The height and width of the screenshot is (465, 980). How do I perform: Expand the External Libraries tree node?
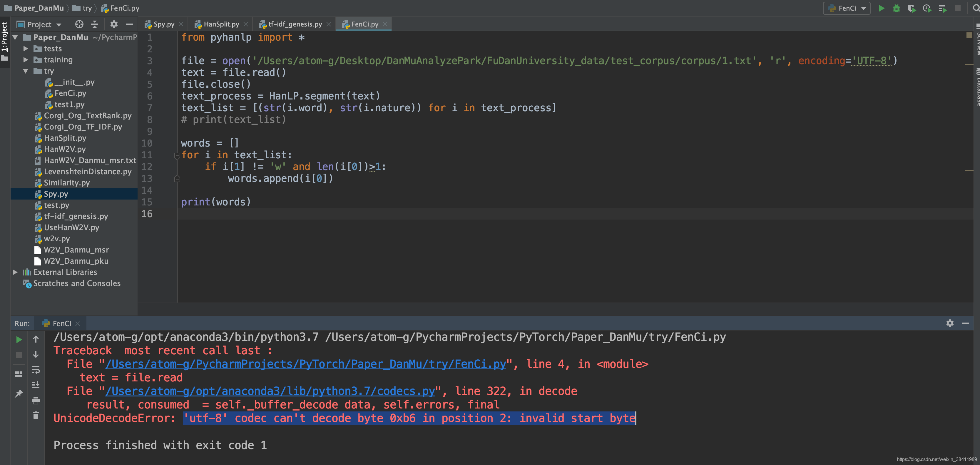(x=14, y=272)
